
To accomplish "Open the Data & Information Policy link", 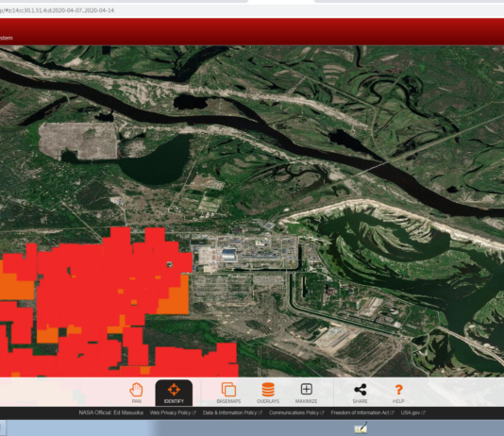I will click(x=232, y=412).
